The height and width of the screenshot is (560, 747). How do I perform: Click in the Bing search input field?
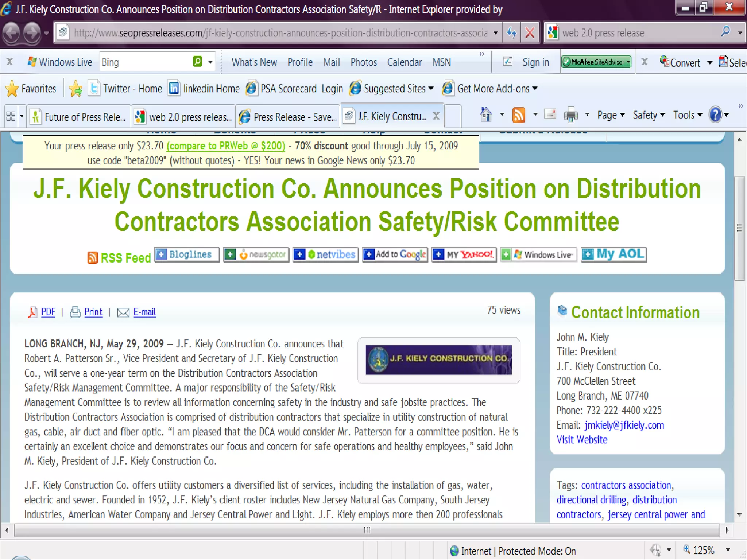click(145, 62)
